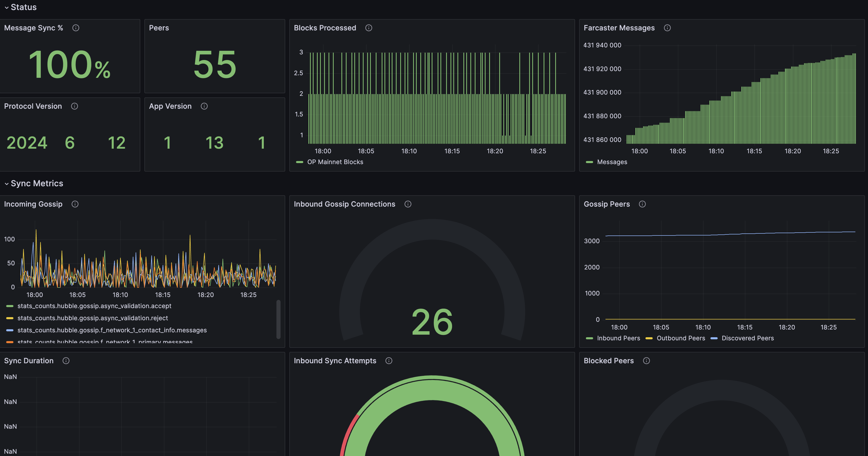This screenshot has height=456, width=868.
Task: Toggle async_validation.accept legend series
Action: point(94,306)
